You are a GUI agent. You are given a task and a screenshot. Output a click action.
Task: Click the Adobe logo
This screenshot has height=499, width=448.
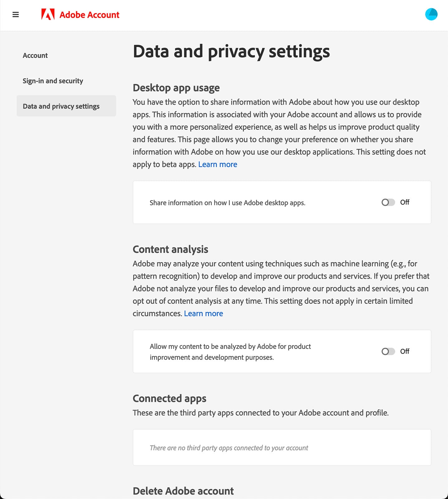(x=47, y=14)
